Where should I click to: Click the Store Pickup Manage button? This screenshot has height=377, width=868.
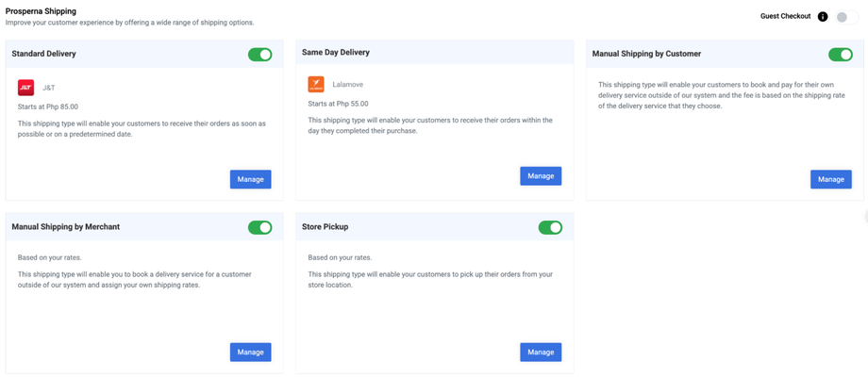coord(541,352)
